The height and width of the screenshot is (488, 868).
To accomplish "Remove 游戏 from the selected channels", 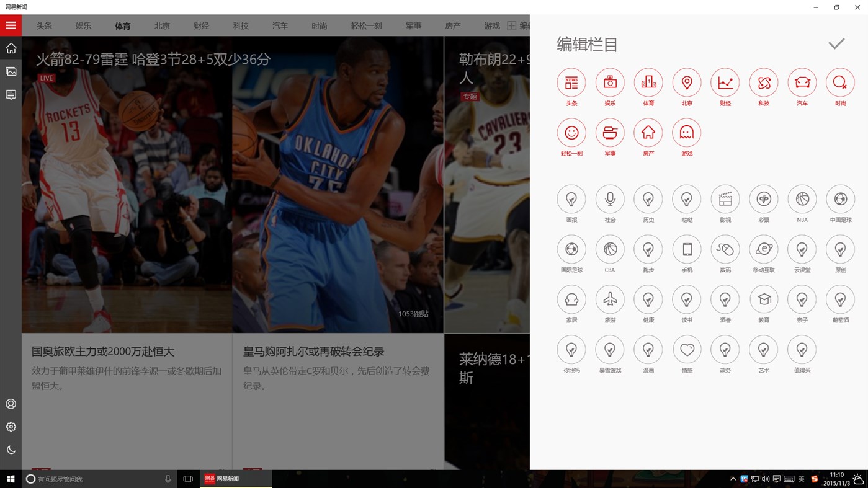I will pyautogui.click(x=686, y=131).
